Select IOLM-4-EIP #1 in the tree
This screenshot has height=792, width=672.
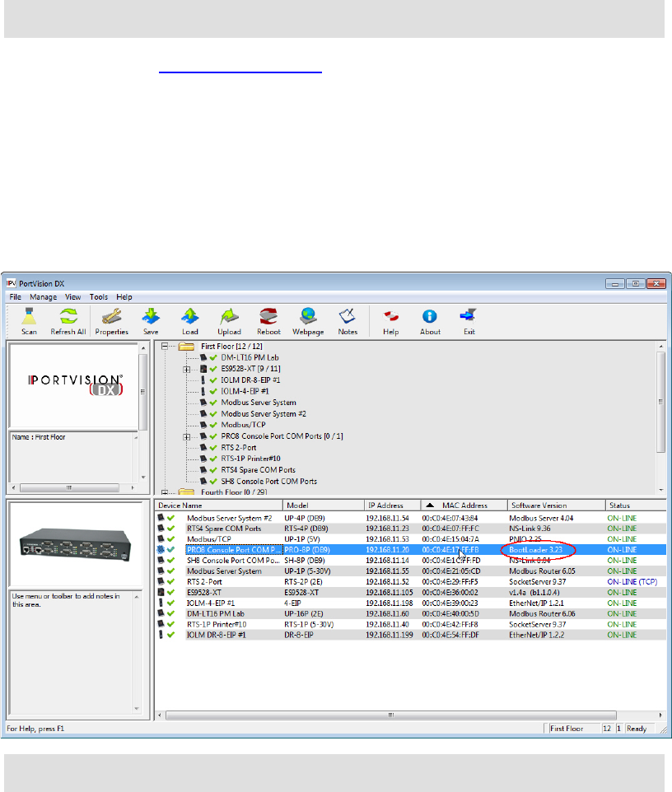245,391
